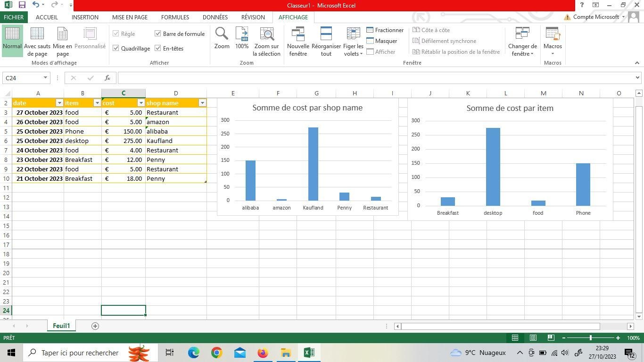Screen dimensions: 644x362
Task: Toggle the Quadrillage gridlines checkbox
Action: pyautogui.click(x=116, y=48)
